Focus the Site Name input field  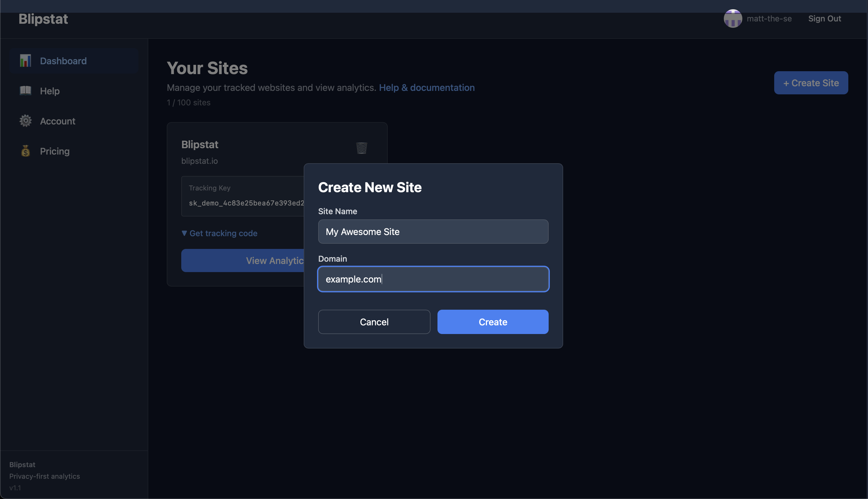tap(433, 232)
